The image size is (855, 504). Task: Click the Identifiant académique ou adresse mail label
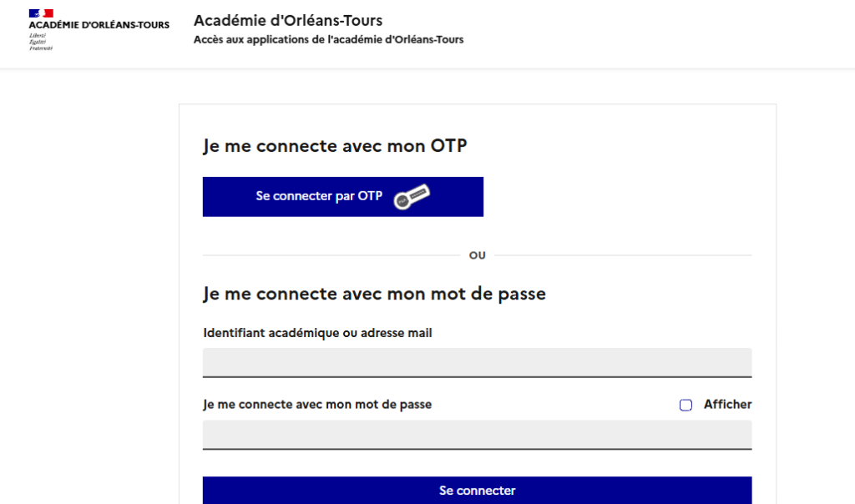point(318,332)
